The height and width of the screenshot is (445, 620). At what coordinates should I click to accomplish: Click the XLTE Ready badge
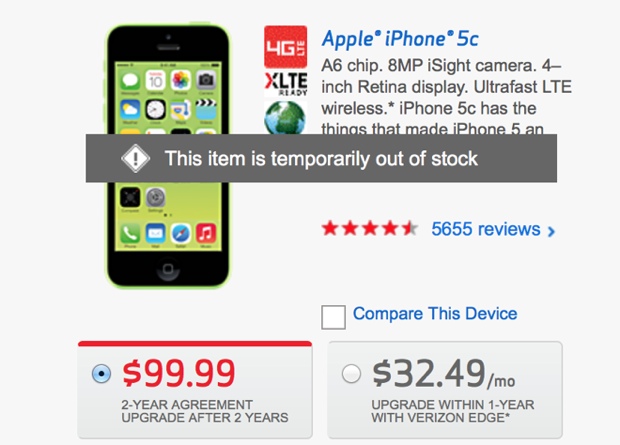(285, 83)
